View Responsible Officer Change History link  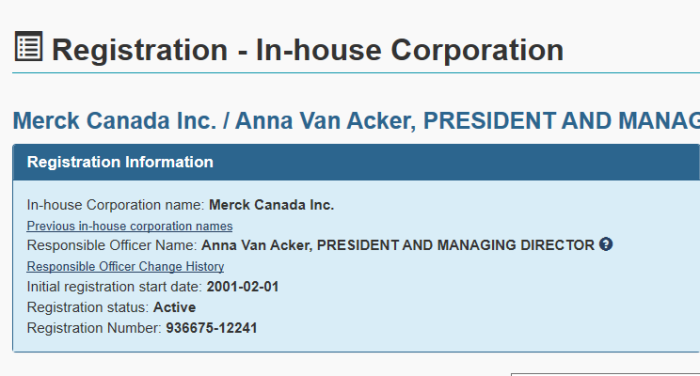[x=125, y=267]
